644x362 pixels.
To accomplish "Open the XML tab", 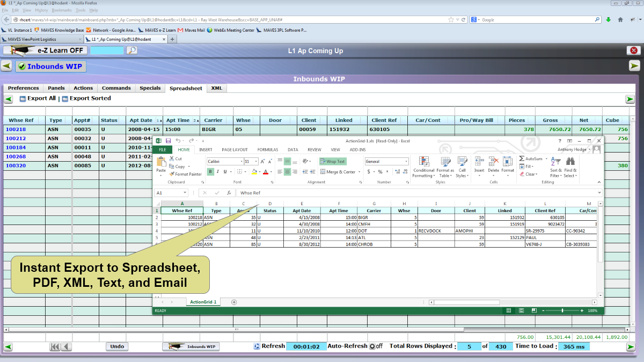I will point(217,88).
